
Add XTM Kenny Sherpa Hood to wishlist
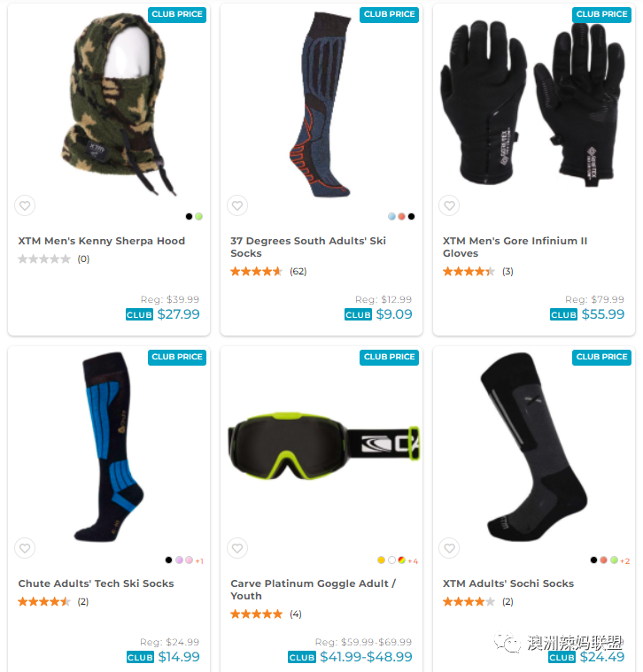point(25,205)
